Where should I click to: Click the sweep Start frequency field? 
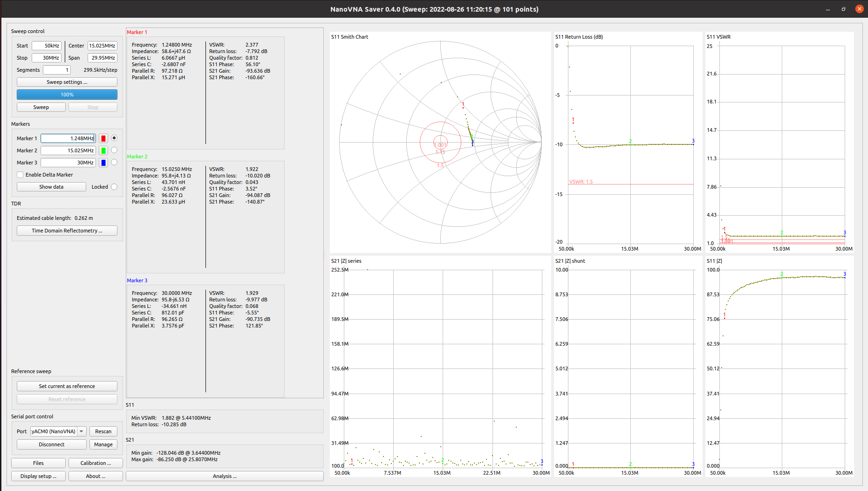(47, 46)
